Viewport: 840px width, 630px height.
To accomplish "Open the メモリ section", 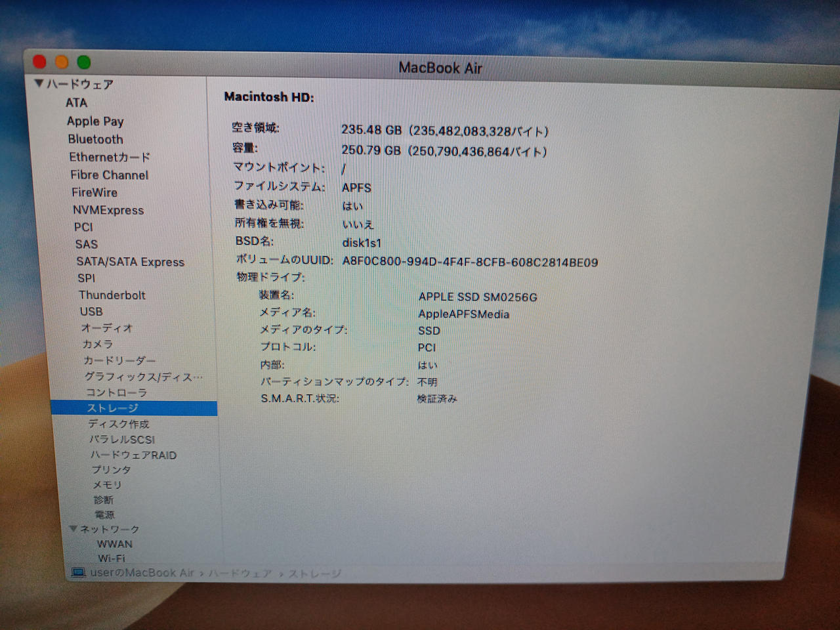I will click(107, 485).
